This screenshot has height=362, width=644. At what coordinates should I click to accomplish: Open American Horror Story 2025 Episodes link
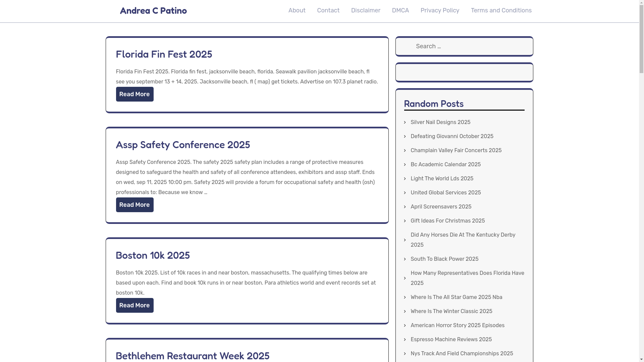(x=457, y=325)
